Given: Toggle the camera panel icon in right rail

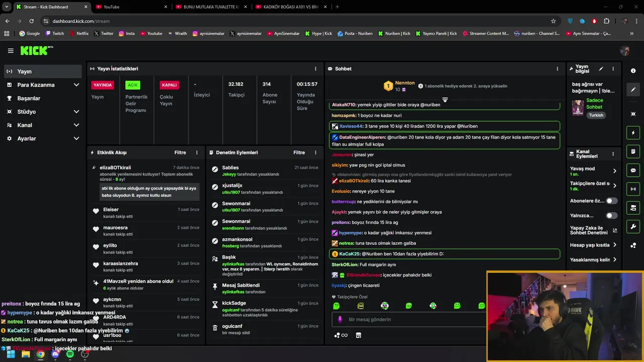Looking at the screenshot, I should point(633,208).
